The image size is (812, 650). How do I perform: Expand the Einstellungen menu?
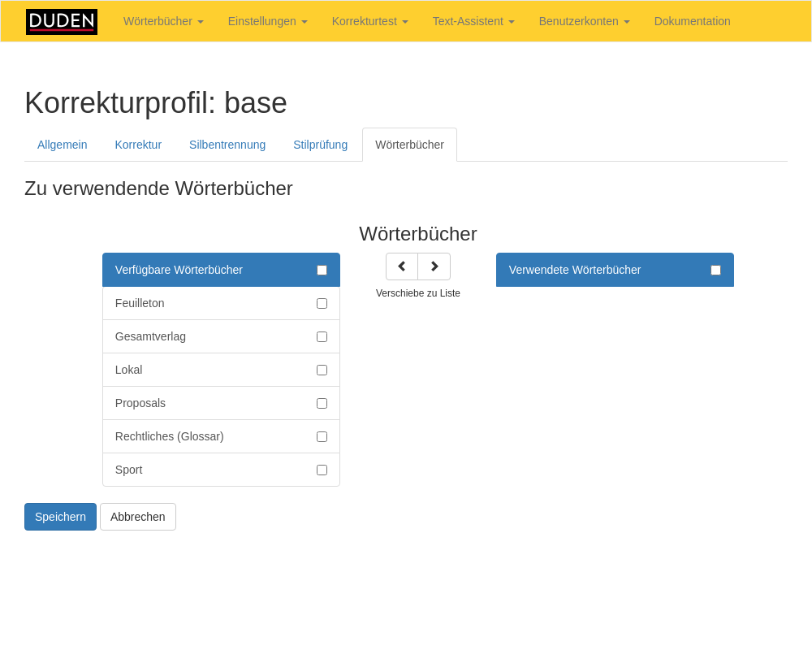(267, 21)
